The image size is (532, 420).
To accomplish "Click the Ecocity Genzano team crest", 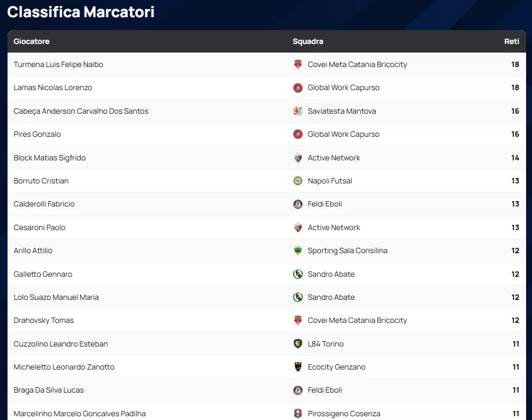I will (x=298, y=367).
